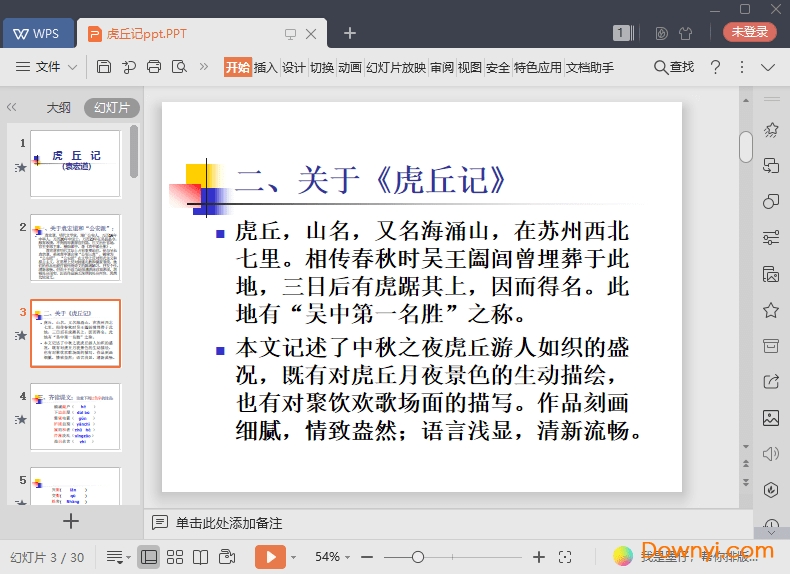Viewport: 790px width, 574px height.
Task: Switch to slide sorter view
Action: (175, 556)
